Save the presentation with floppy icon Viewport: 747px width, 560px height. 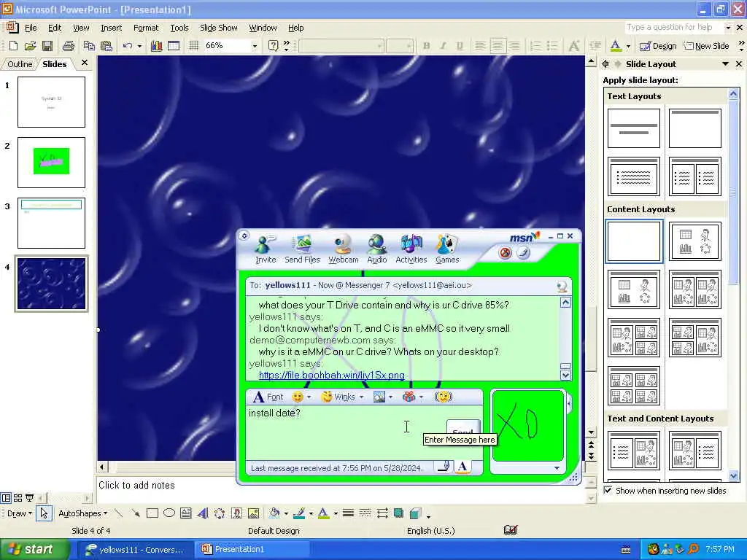pyautogui.click(x=47, y=46)
